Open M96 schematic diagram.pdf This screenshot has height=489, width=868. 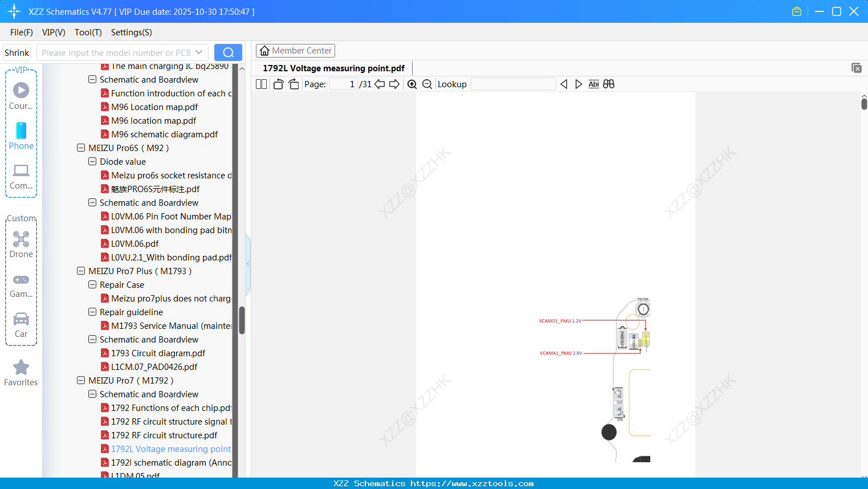click(x=164, y=135)
